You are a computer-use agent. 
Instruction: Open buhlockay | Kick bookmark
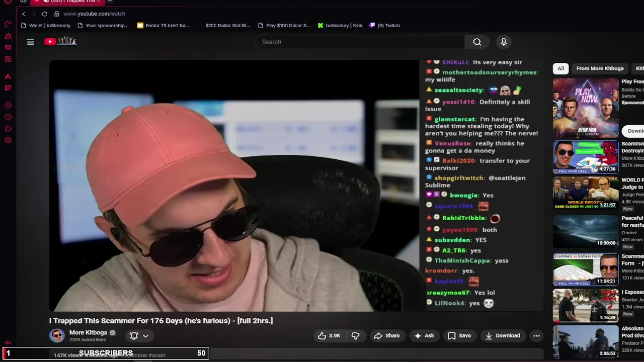pos(341,26)
